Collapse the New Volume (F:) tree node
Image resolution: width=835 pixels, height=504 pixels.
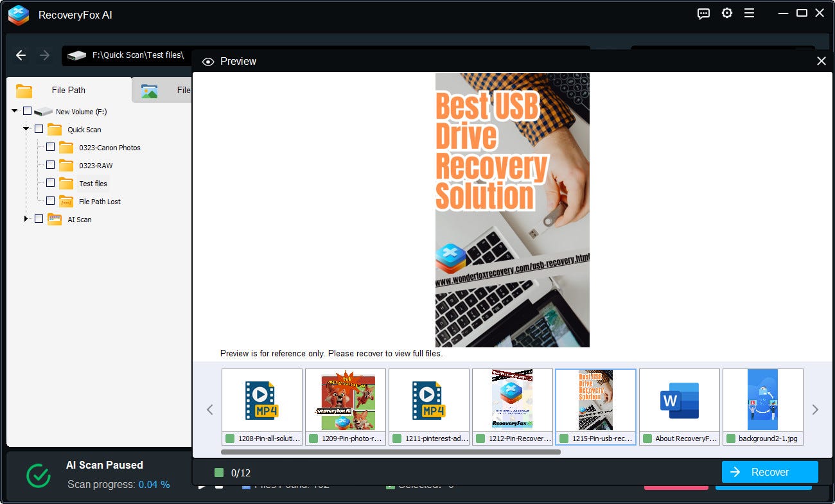[14, 111]
